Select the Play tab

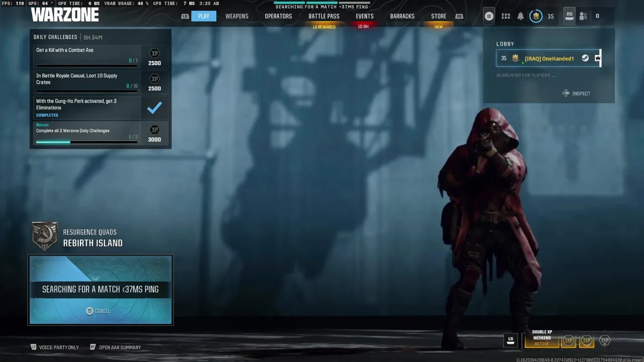point(204,16)
